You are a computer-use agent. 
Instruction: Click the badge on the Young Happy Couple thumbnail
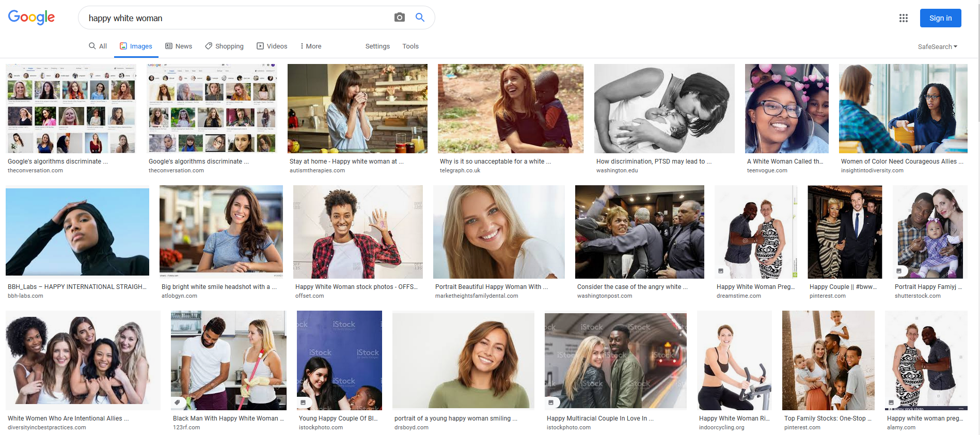tap(303, 402)
